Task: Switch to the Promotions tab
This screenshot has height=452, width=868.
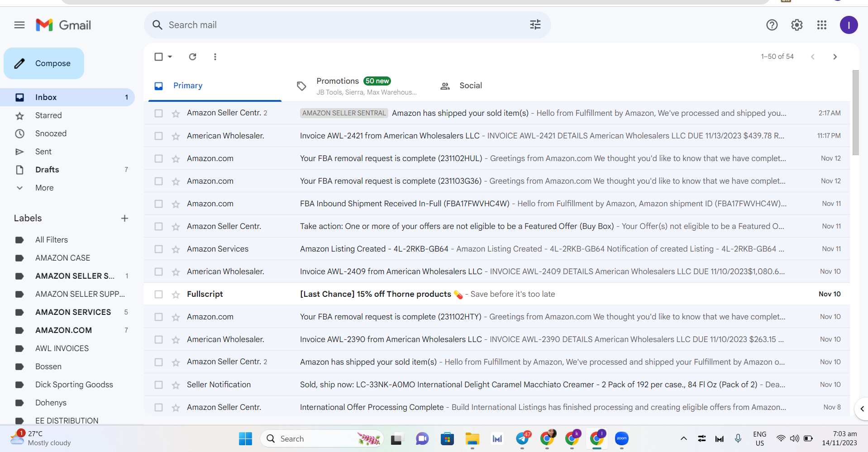Action: pos(358,86)
